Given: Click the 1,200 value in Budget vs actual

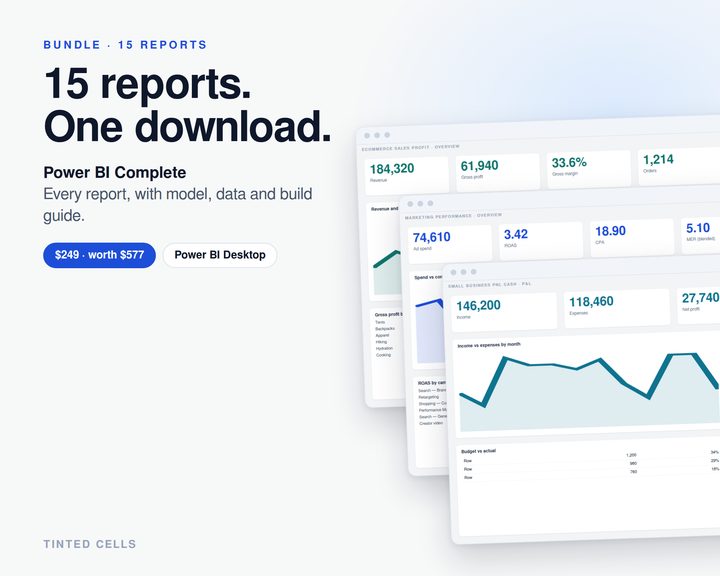Looking at the screenshot, I should [x=631, y=455].
